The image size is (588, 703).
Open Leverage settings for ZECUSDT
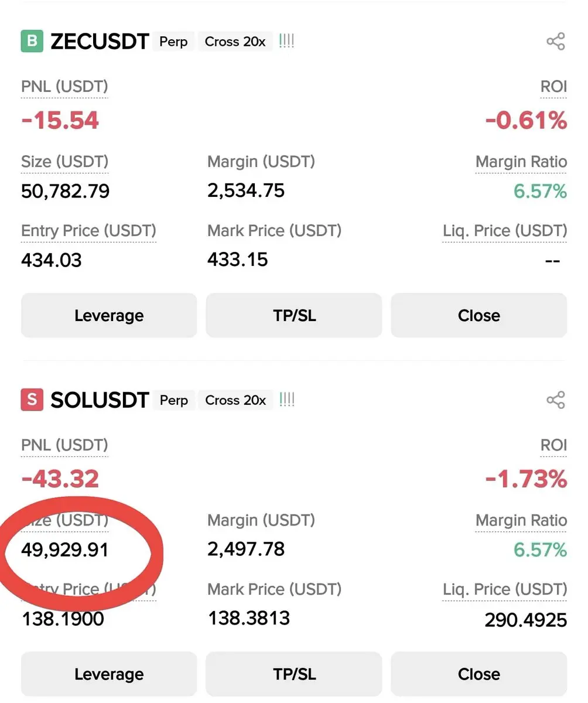click(109, 316)
